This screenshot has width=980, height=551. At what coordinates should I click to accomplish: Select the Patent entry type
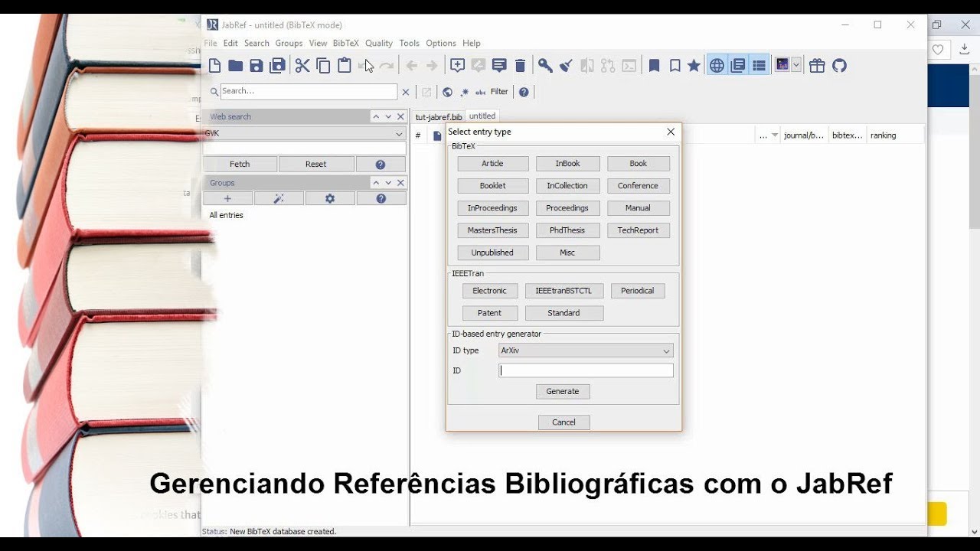pyautogui.click(x=490, y=313)
